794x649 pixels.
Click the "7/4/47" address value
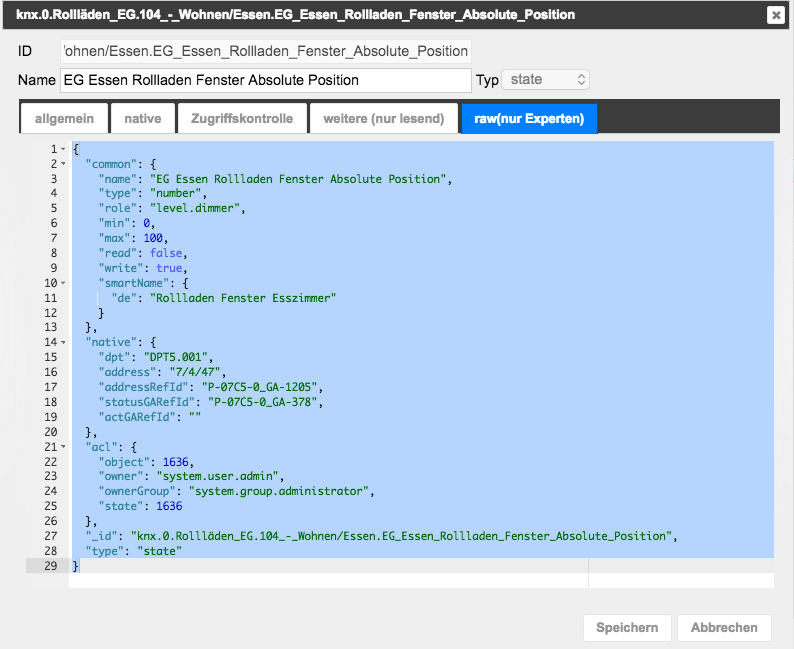coord(194,372)
